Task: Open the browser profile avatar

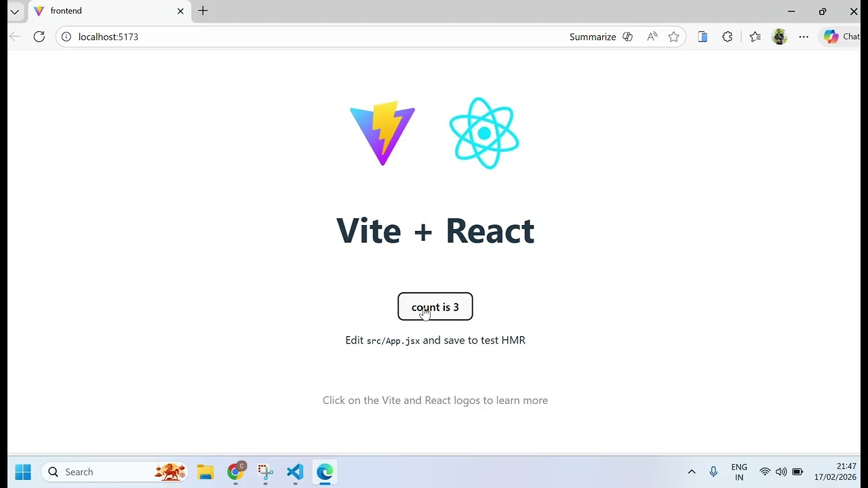Action: [x=780, y=37]
